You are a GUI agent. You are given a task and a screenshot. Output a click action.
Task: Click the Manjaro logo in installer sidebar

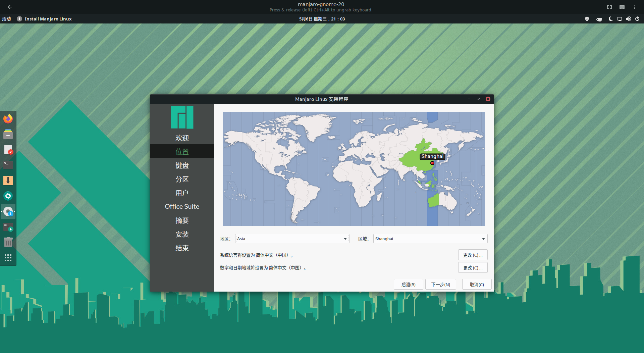[182, 117]
